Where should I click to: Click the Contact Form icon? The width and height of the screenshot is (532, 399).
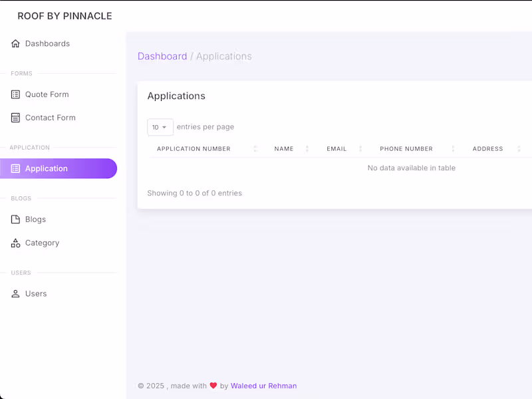(15, 118)
